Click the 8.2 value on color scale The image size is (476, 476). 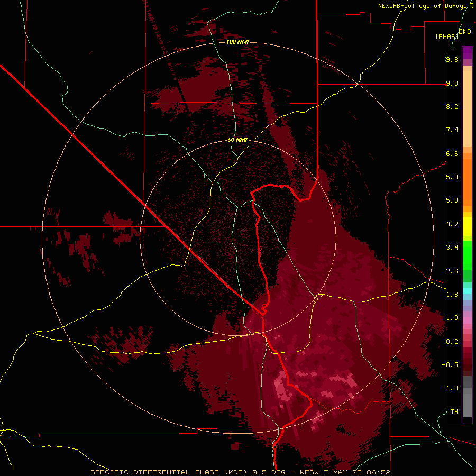[452, 106]
